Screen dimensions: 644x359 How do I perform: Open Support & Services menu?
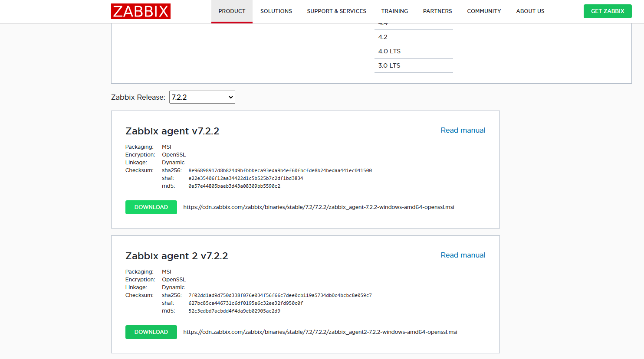(336, 11)
